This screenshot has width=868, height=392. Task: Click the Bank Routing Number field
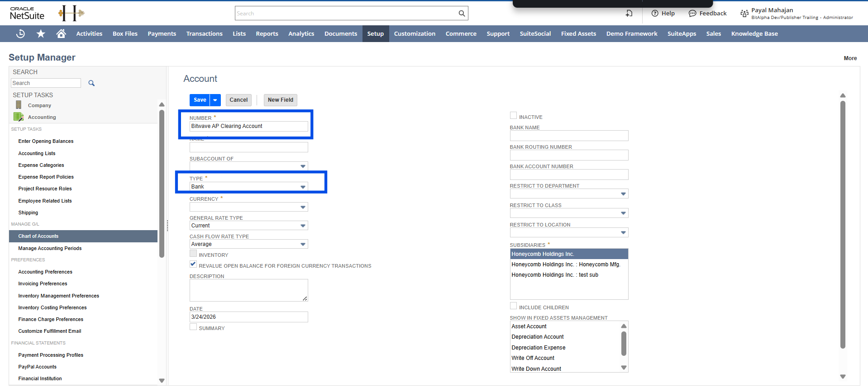[x=569, y=155]
